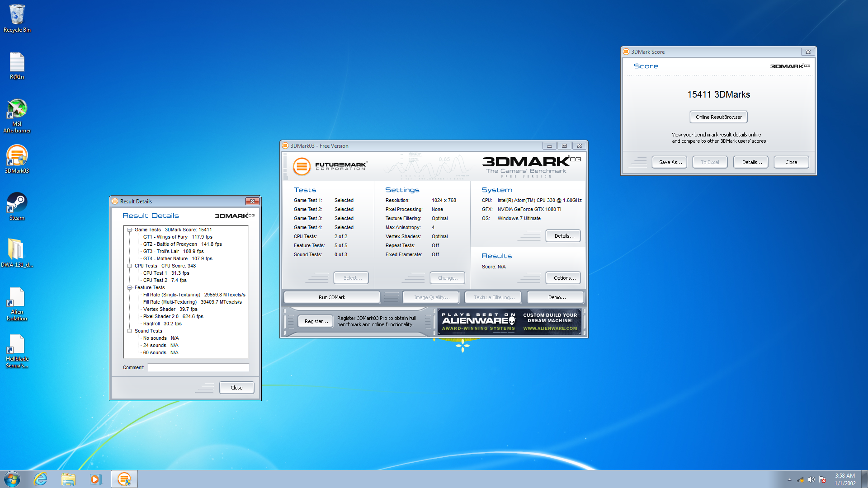Click the Comment text field
The height and width of the screenshot is (488, 868).
coord(198,367)
